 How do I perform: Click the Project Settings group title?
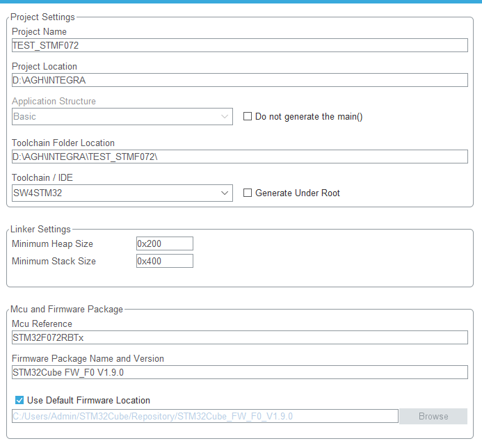click(42, 17)
